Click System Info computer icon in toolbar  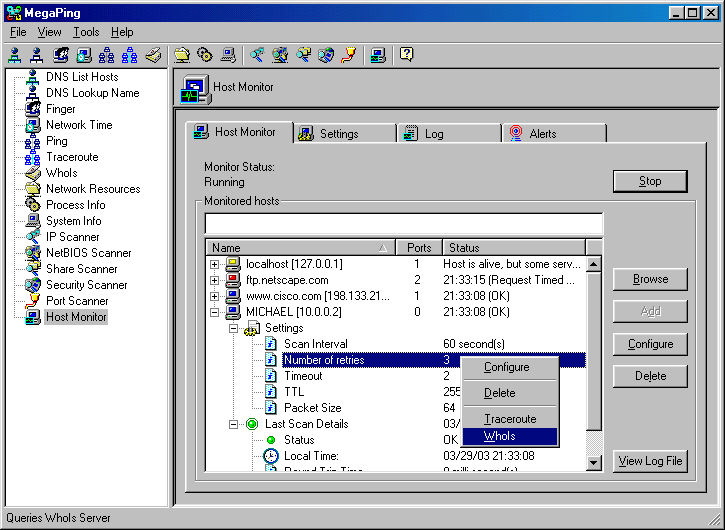tap(228, 55)
